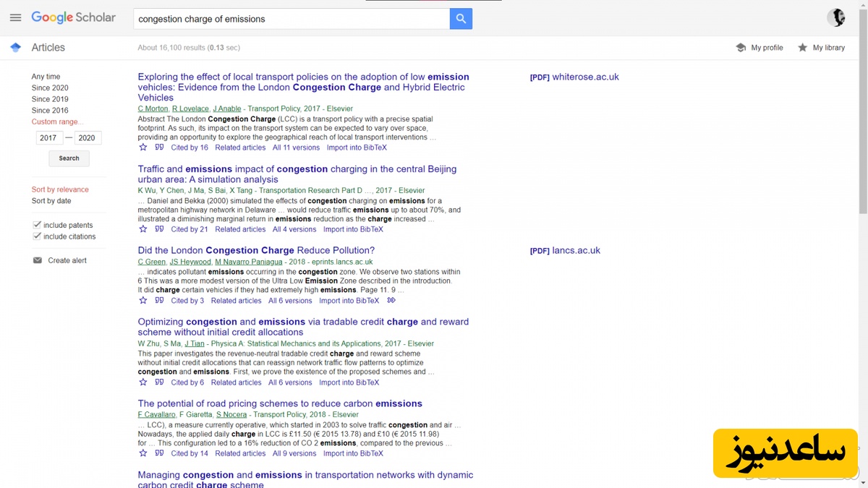Click the start year 2017 field

pyautogui.click(x=48, y=138)
